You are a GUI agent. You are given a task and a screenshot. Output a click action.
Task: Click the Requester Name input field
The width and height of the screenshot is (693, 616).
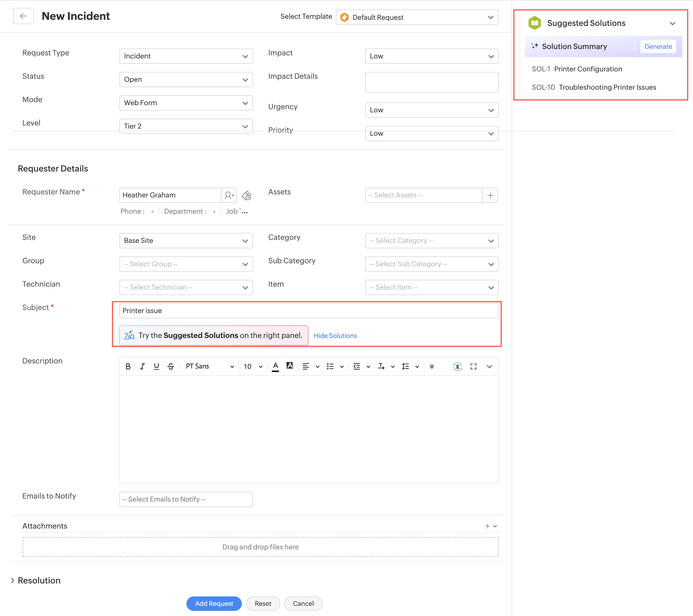tap(170, 195)
